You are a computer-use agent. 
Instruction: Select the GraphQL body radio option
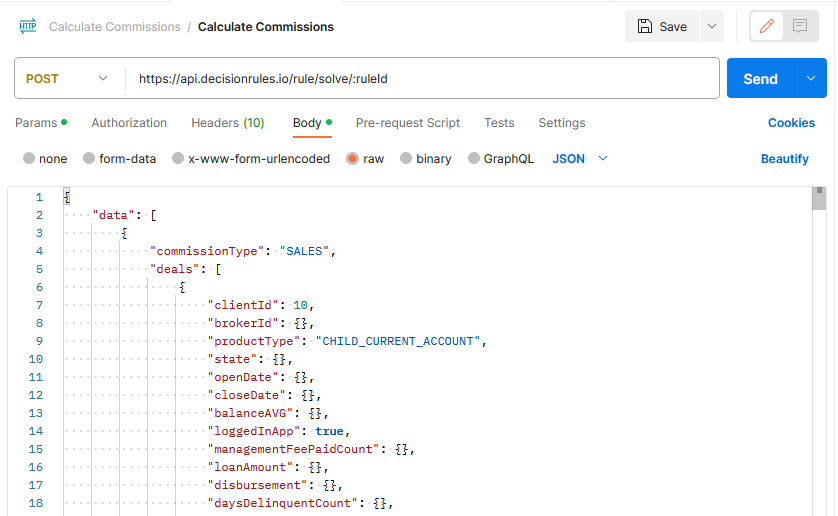click(x=474, y=158)
